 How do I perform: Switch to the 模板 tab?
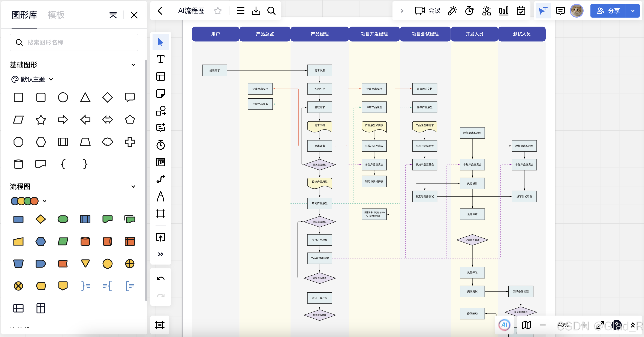(x=56, y=15)
